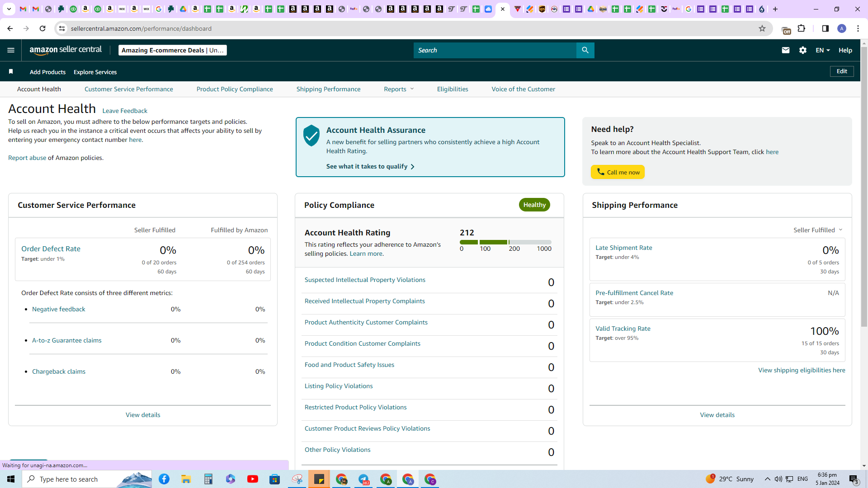Open the settings gear icon
Viewport: 868px width, 488px height.
click(x=803, y=50)
